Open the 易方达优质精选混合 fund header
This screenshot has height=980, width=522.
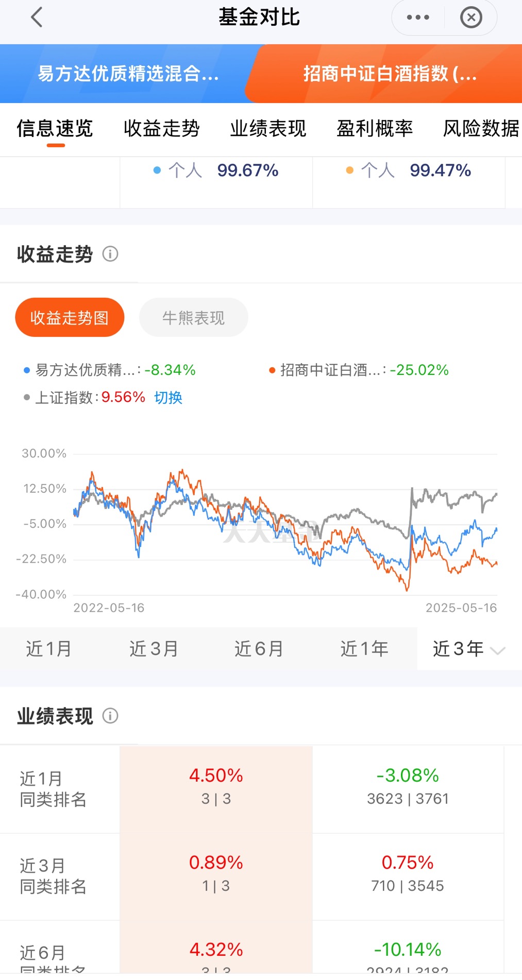[x=128, y=74]
